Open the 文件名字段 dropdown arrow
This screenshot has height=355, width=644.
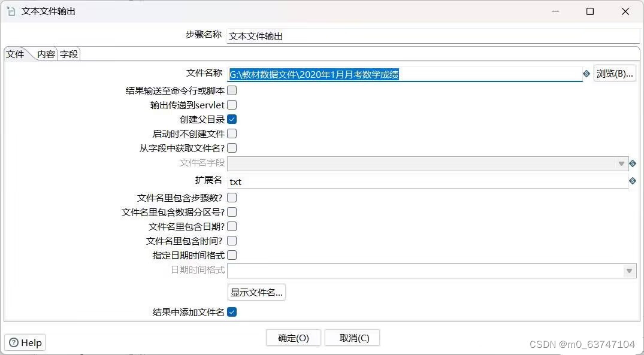click(621, 164)
